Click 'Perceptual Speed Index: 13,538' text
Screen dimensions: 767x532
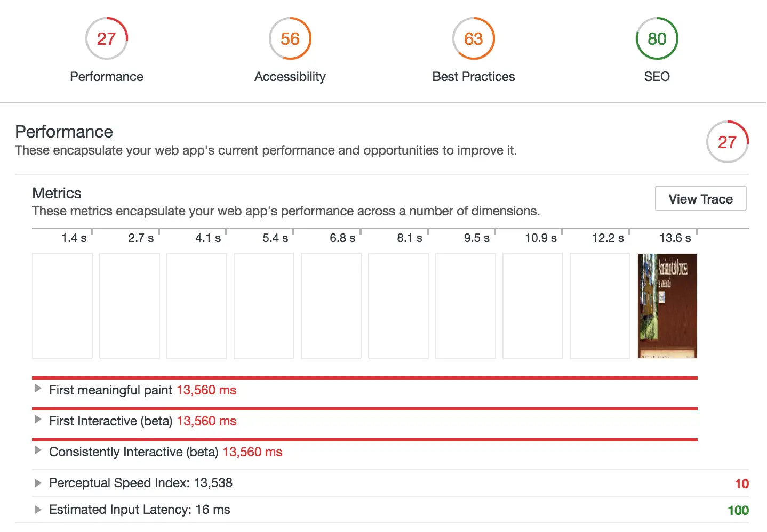click(x=141, y=483)
